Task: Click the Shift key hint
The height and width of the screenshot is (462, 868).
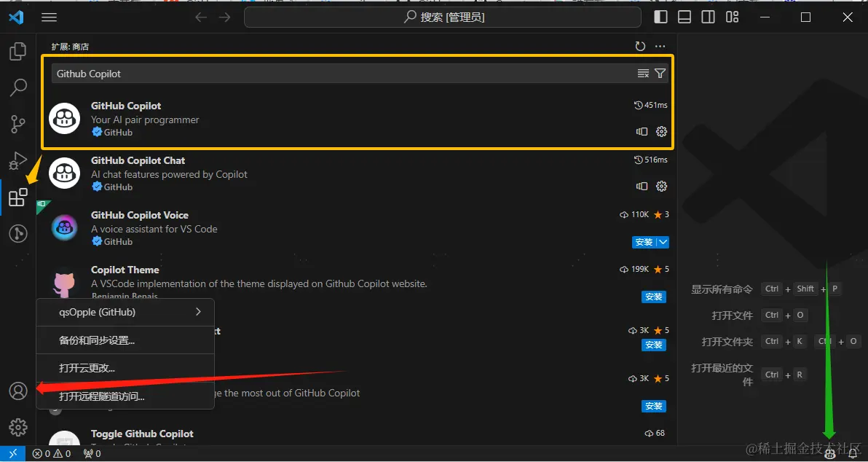Action: (805, 289)
